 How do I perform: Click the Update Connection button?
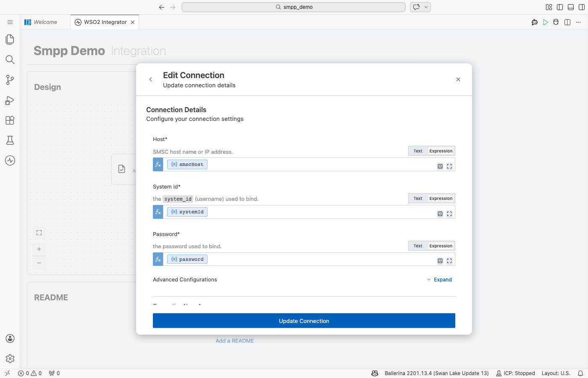(304, 321)
